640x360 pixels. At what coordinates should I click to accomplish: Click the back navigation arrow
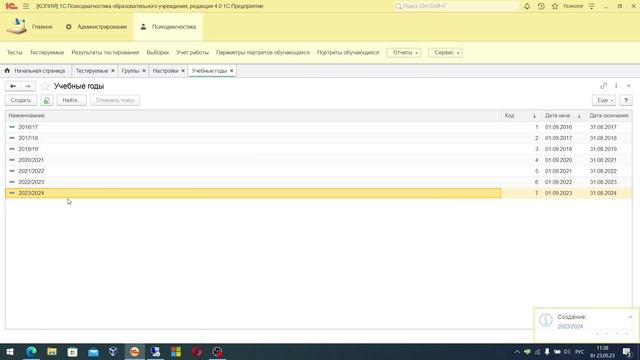[x=13, y=86]
